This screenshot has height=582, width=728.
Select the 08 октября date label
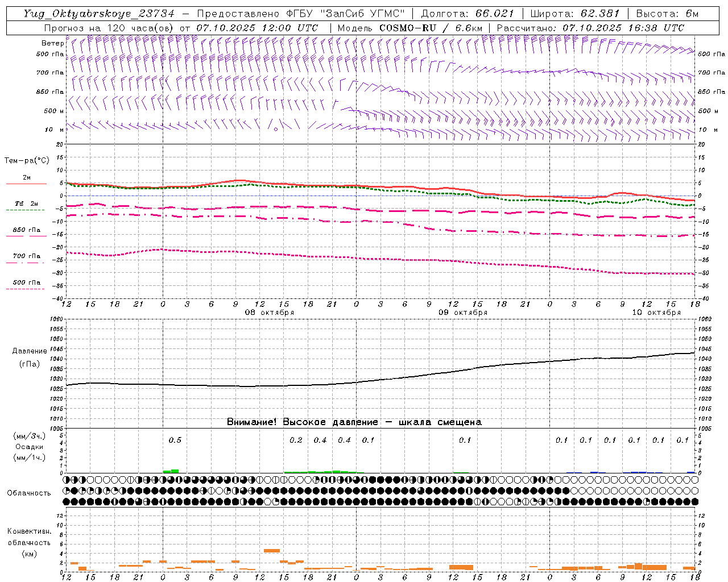tap(270, 313)
